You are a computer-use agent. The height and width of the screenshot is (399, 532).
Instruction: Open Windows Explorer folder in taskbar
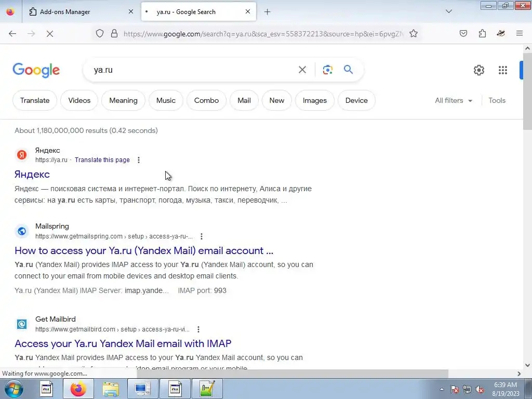pyautogui.click(x=111, y=389)
